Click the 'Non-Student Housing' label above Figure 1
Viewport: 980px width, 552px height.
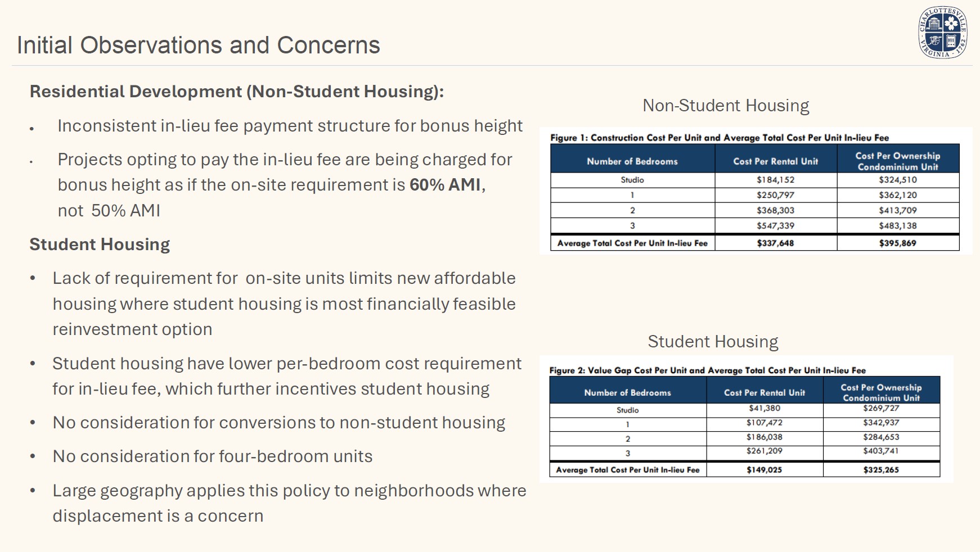[x=726, y=106]
